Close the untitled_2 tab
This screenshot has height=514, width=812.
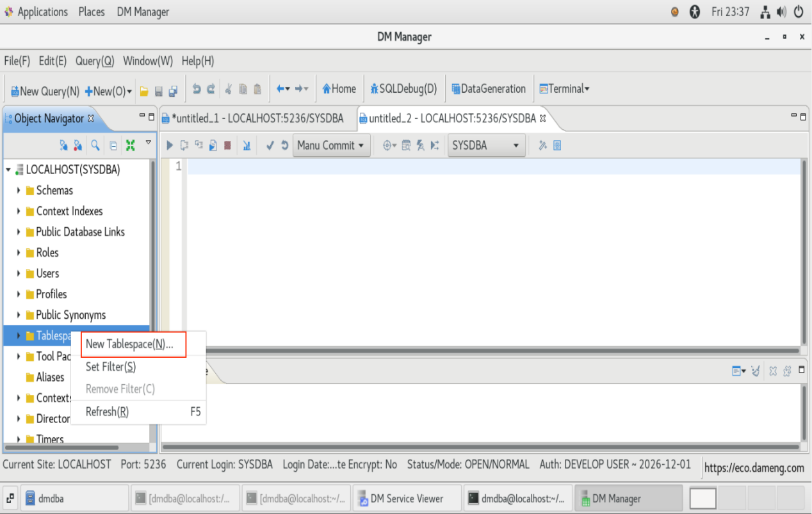click(543, 118)
